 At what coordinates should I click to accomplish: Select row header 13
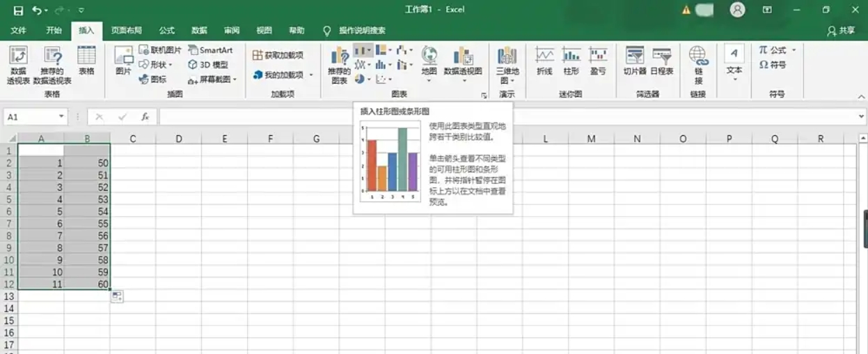[x=9, y=297]
